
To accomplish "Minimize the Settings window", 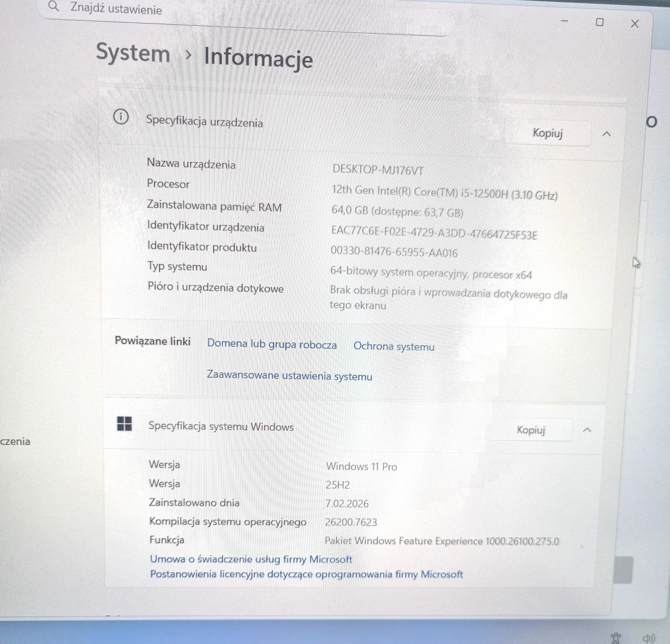I will 564,21.
